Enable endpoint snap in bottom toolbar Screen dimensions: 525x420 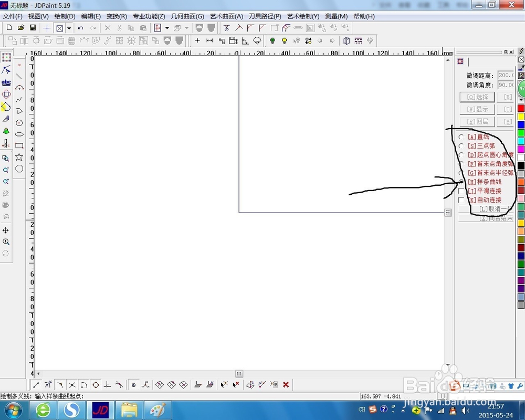pyautogui.click(x=36, y=385)
